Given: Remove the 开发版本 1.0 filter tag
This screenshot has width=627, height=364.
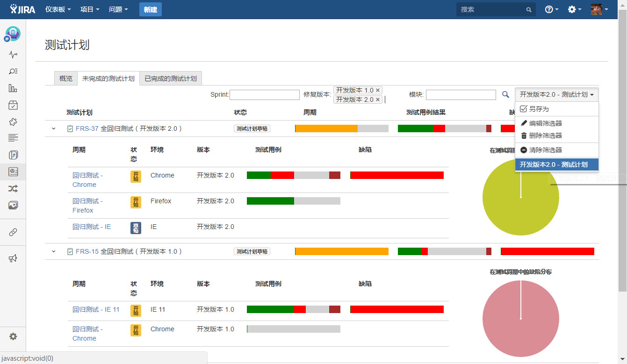Looking at the screenshot, I should coord(378,90).
